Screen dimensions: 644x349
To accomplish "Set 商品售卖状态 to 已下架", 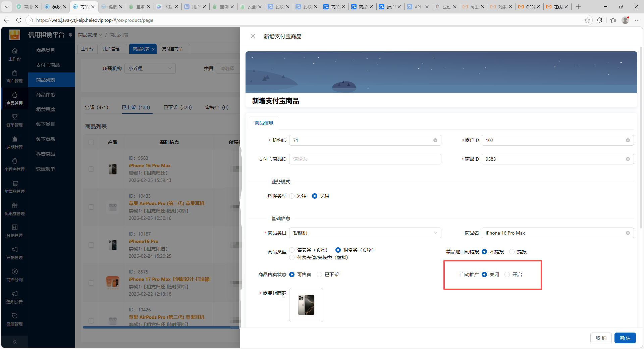I will (320, 275).
